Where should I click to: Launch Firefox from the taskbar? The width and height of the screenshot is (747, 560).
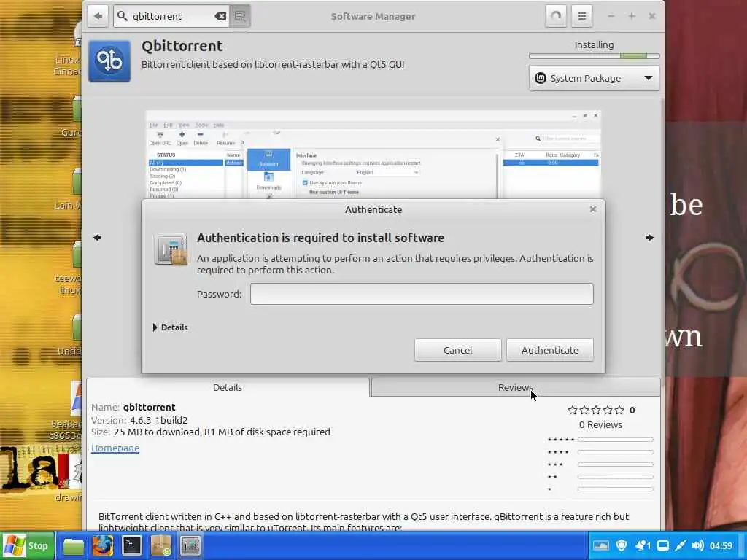pos(103,545)
